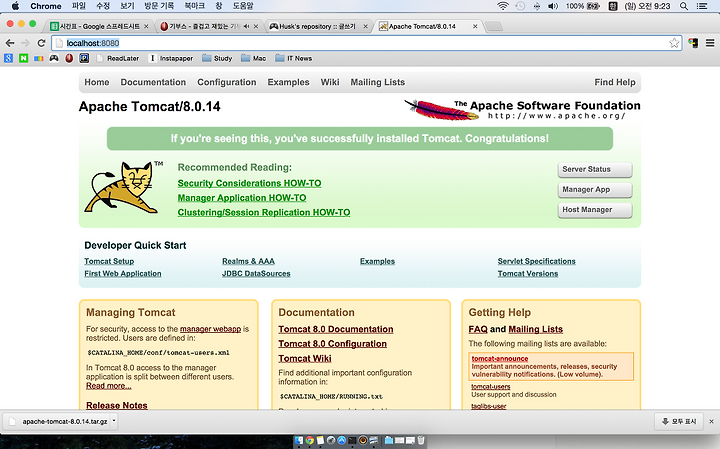Image resolution: width=720 pixels, height=449 pixels.
Task: Click the Chrome-to-phone extension icon
Action: tap(693, 43)
